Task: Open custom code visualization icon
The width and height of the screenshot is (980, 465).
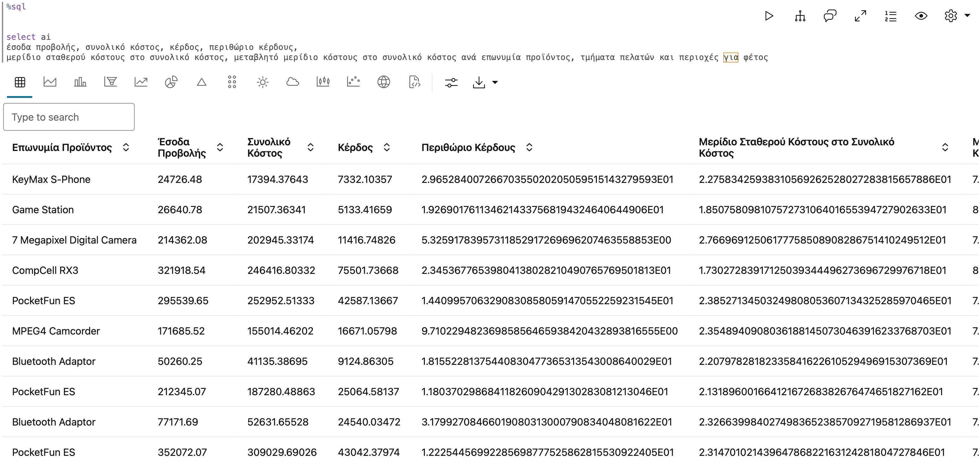Action: [x=414, y=82]
